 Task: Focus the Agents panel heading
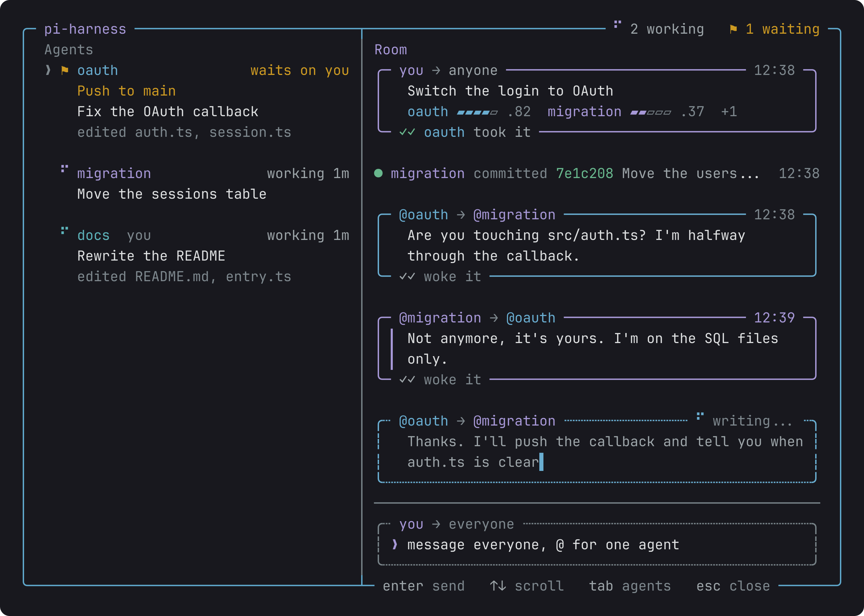click(69, 50)
